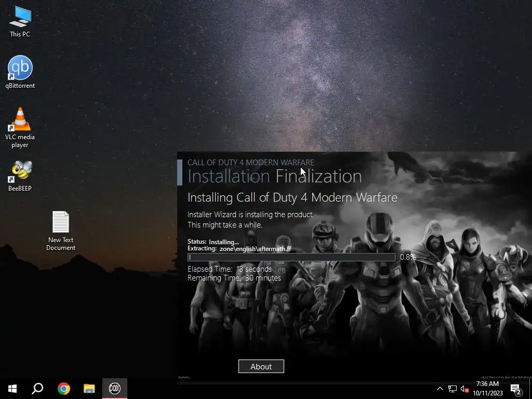The image size is (532, 399).
Task: Click the 'This might take a while.' text
Action: pos(225,225)
